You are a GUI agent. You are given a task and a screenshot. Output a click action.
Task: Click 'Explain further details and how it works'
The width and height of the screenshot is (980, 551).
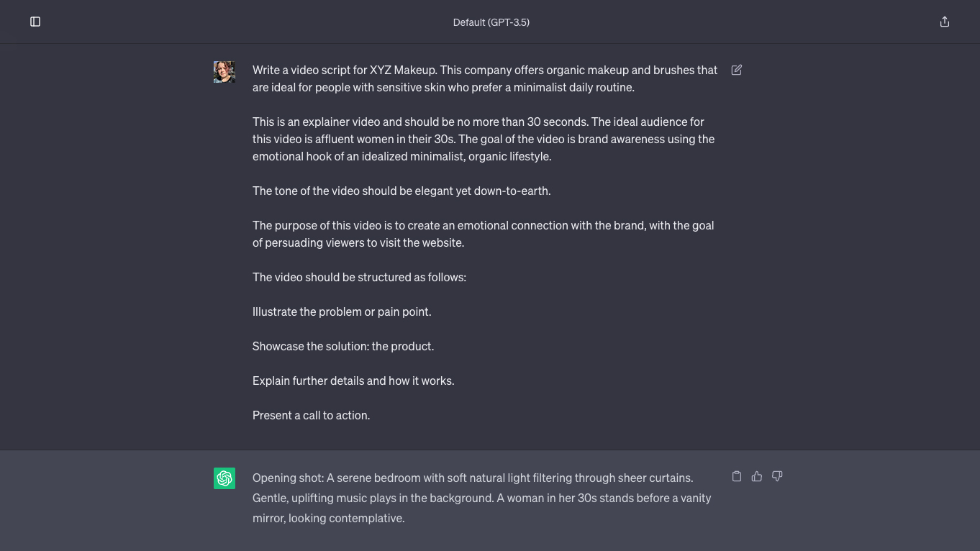tap(353, 381)
